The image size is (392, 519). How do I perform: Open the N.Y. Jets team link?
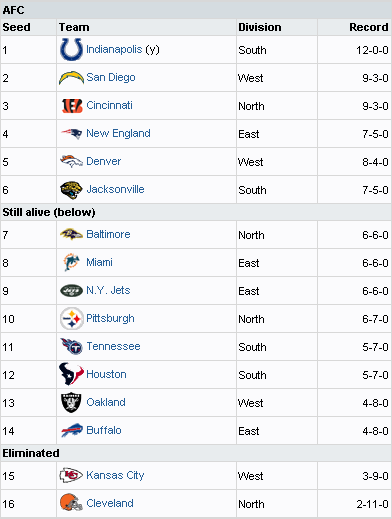(108, 290)
